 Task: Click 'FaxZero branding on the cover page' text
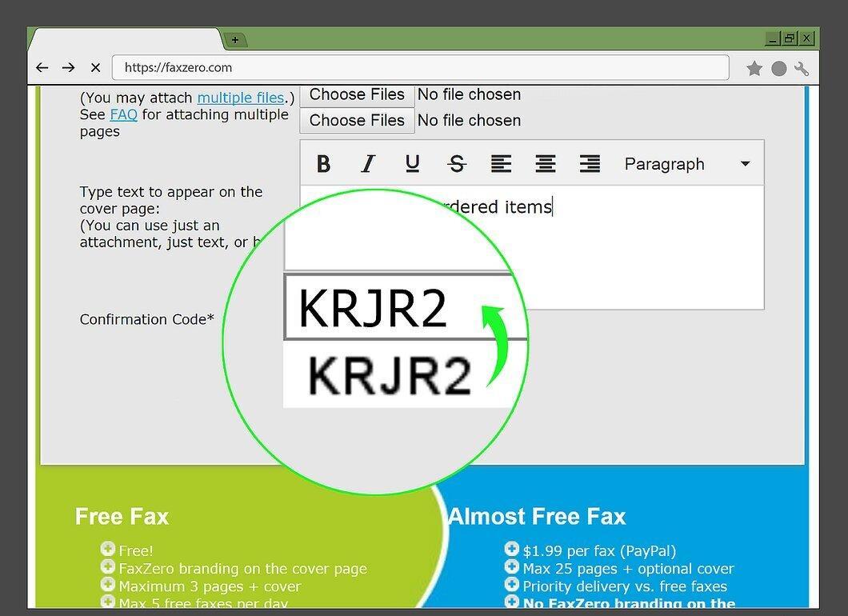(243, 569)
